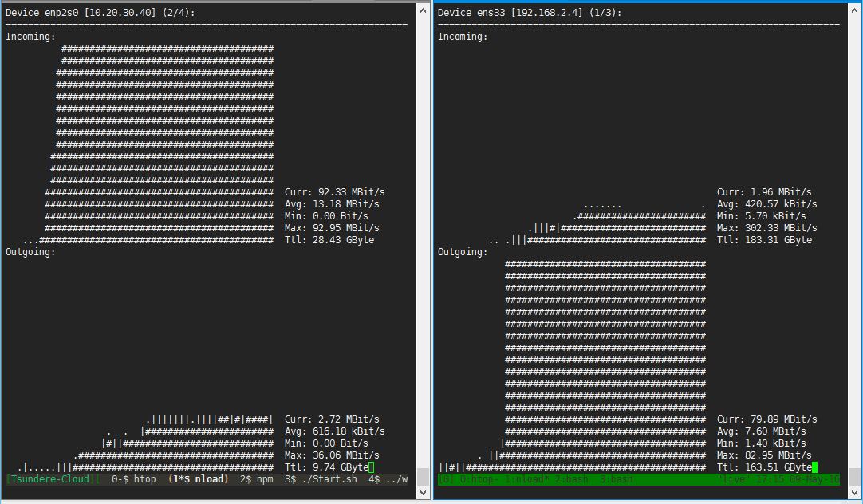Click the hollow green cursor in left terminal
Screen dimensions: 863x504
tap(372, 467)
